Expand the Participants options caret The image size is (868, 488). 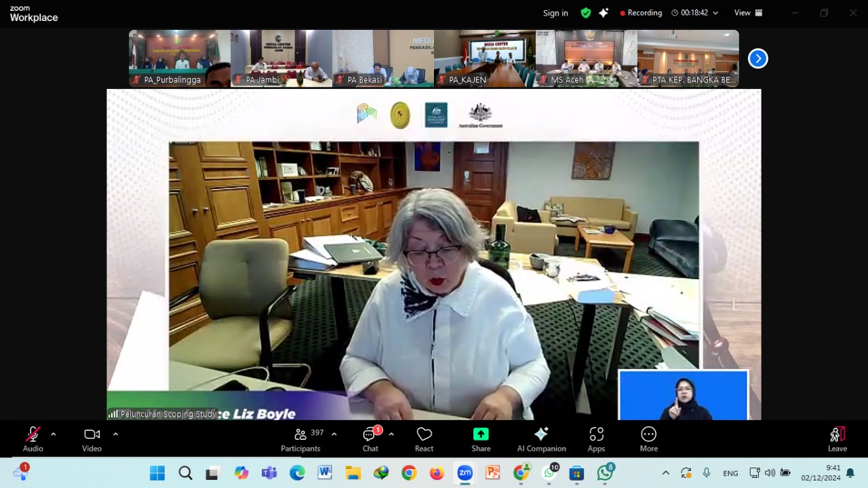pyautogui.click(x=334, y=434)
